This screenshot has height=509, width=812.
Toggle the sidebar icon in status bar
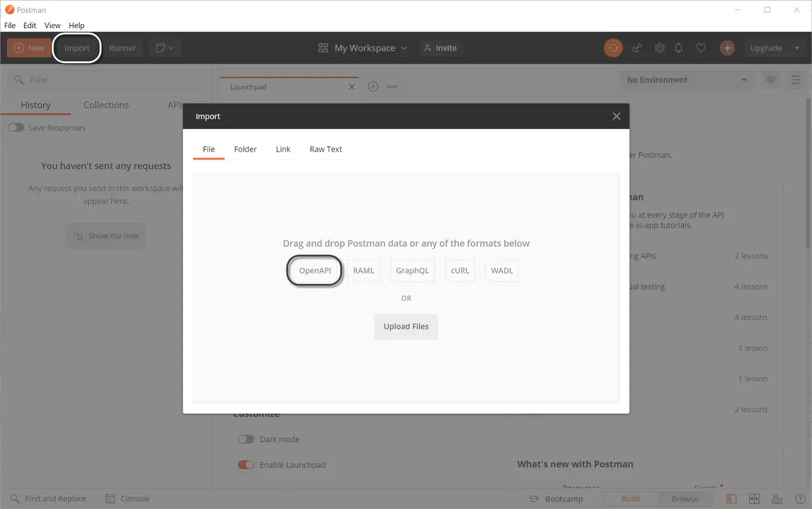[731, 499]
